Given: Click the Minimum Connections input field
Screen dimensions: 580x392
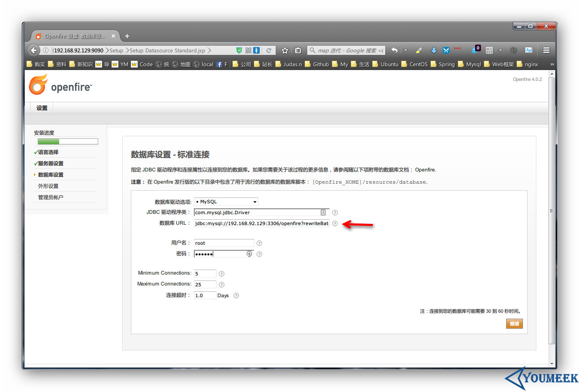Looking at the screenshot, I should tap(205, 274).
